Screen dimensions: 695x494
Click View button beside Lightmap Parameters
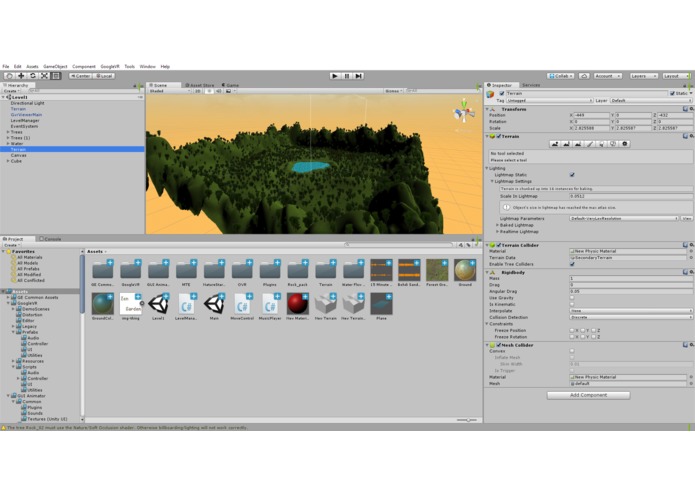tap(687, 218)
